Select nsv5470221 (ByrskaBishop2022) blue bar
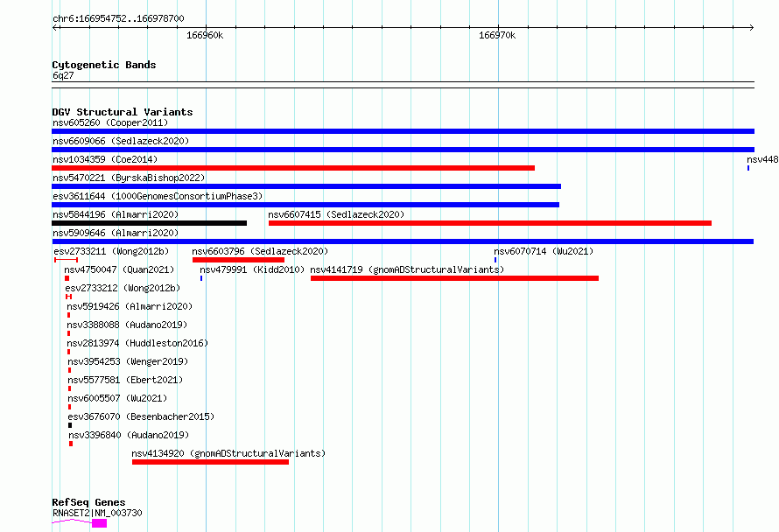Image resolution: width=779 pixels, height=532 pixels. coord(306,186)
